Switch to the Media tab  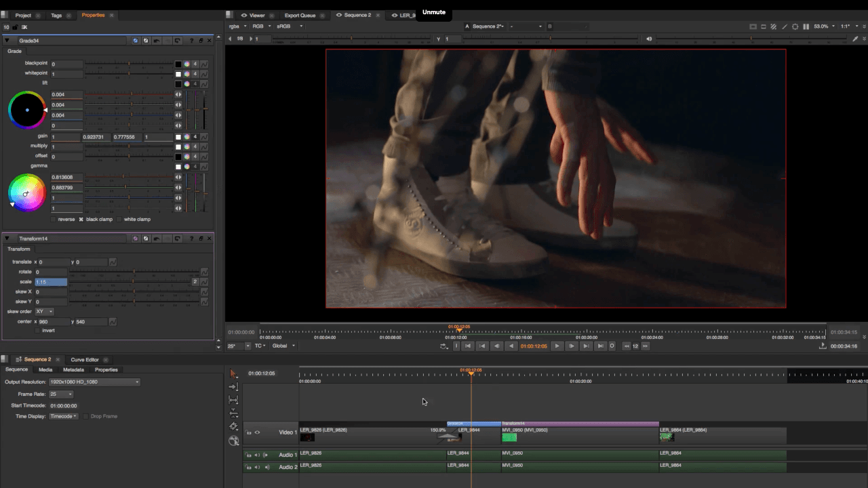45,369
